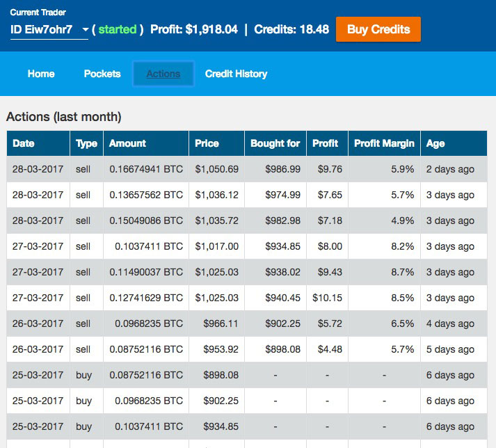Open the Current Trader ID Eiw7ohr7 dropdown
This screenshot has height=448, width=496.
pyautogui.click(x=49, y=30)
